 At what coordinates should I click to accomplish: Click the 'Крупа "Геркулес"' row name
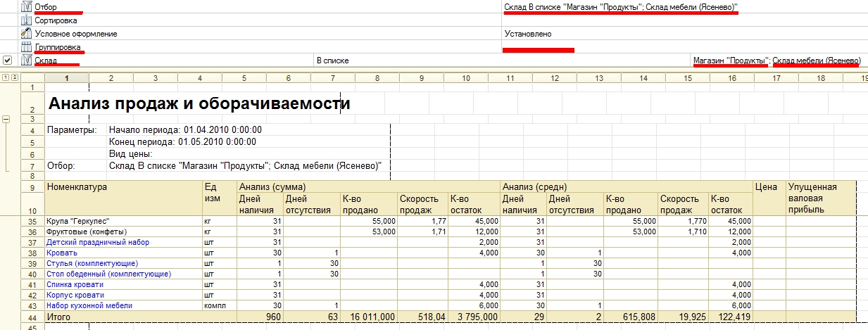[78, 221]
